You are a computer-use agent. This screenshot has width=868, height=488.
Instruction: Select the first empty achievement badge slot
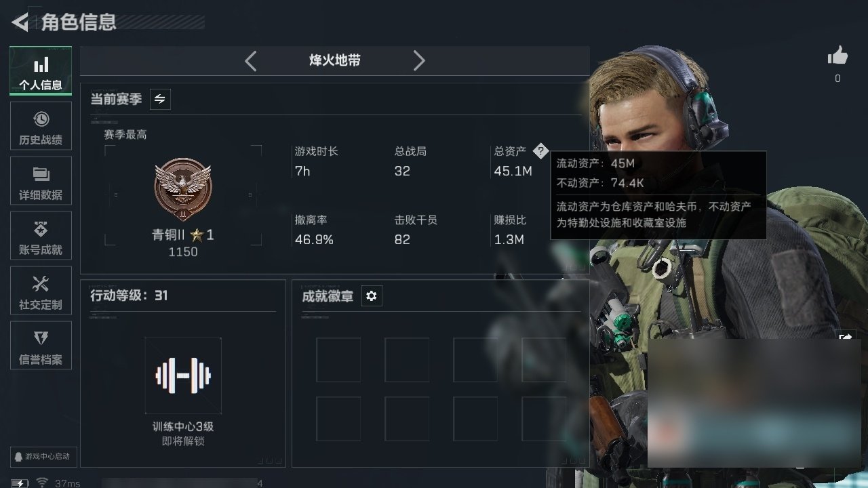pyautogui.click(x=338, y=360)
